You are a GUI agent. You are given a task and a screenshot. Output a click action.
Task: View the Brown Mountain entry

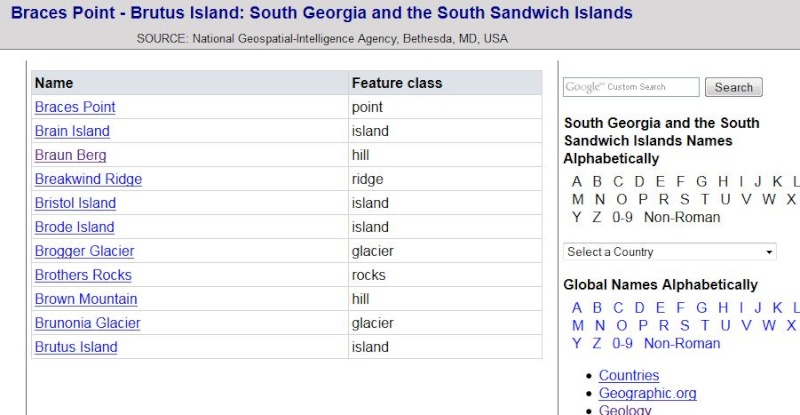[x=86, y=299]
